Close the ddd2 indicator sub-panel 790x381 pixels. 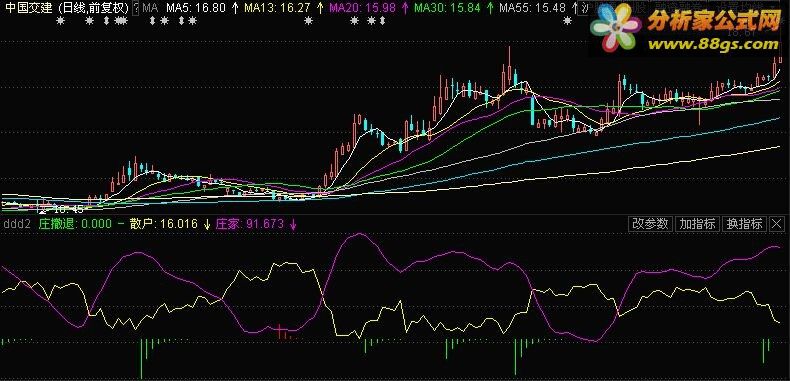[777, 224]
